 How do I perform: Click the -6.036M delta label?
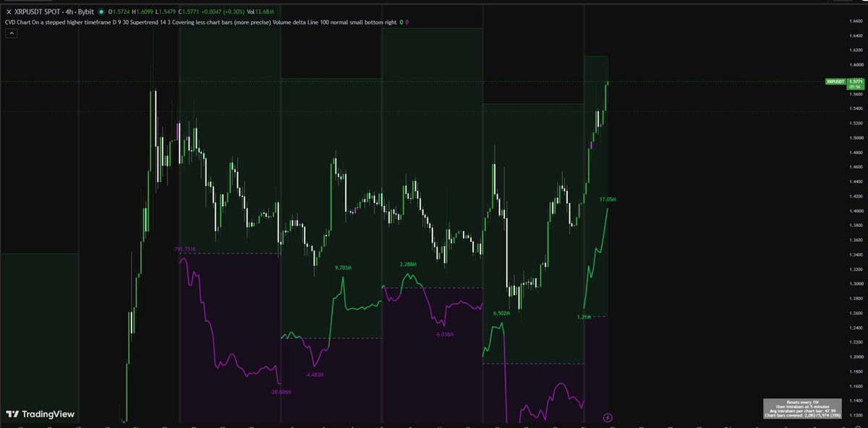pos(444,335)
